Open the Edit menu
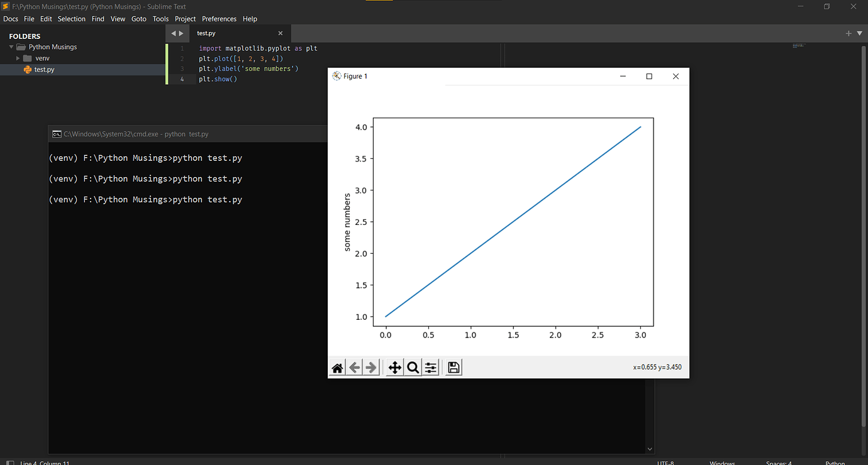 tap(46, 19)
